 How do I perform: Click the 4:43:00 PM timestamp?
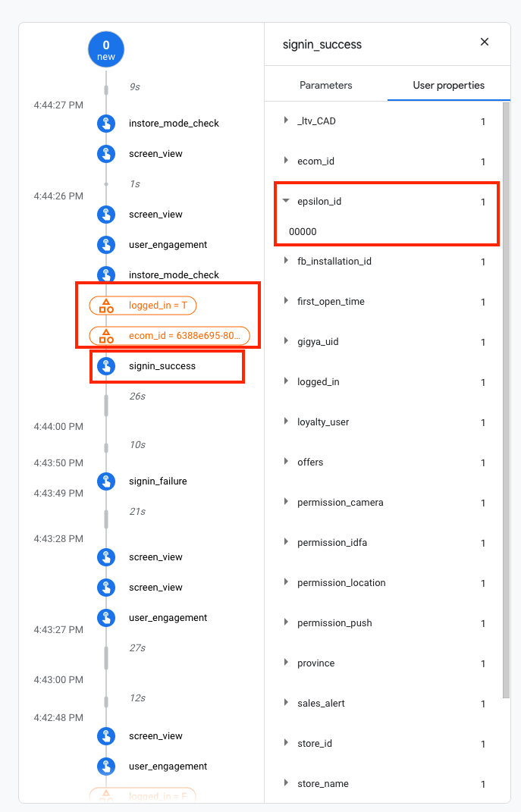[58, 680]
